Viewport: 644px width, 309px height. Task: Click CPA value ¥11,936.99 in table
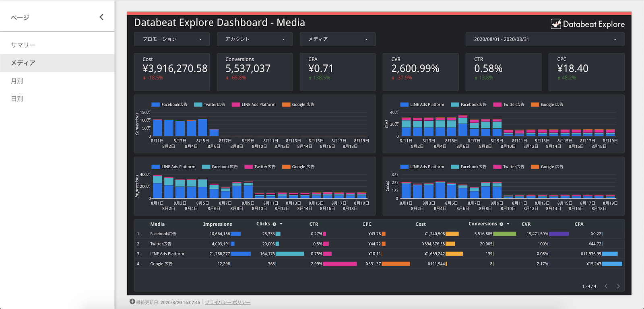(x=591, y=254)
